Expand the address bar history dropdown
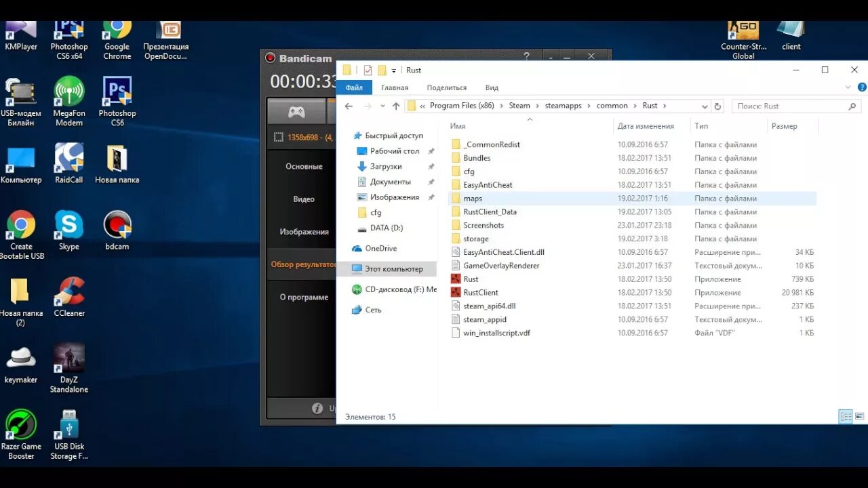The image size is (868, 488). tap(705, 106)
